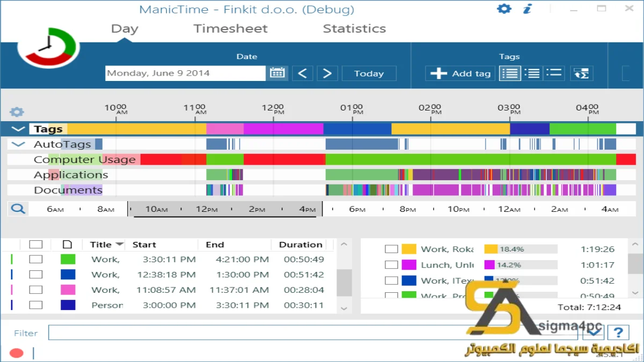Select the Person row title
Viewport: 644px width, 362px height.
[107, 305]
